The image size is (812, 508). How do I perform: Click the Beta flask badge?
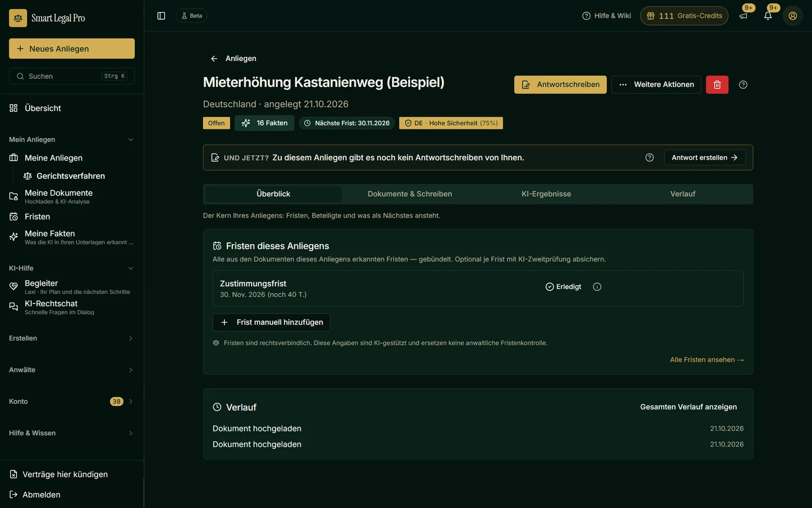[x=192, y=16]
